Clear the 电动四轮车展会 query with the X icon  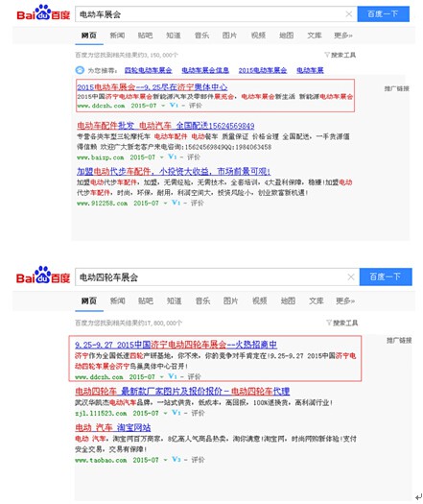[351, 276]
